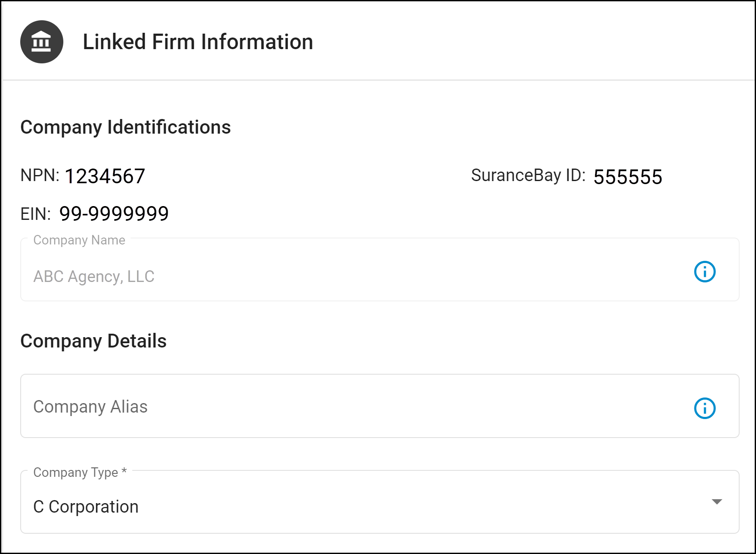Select the C Corporation combo box value
Image resolution: width=756 pixels, height=554 pixels.
point(86,507)
